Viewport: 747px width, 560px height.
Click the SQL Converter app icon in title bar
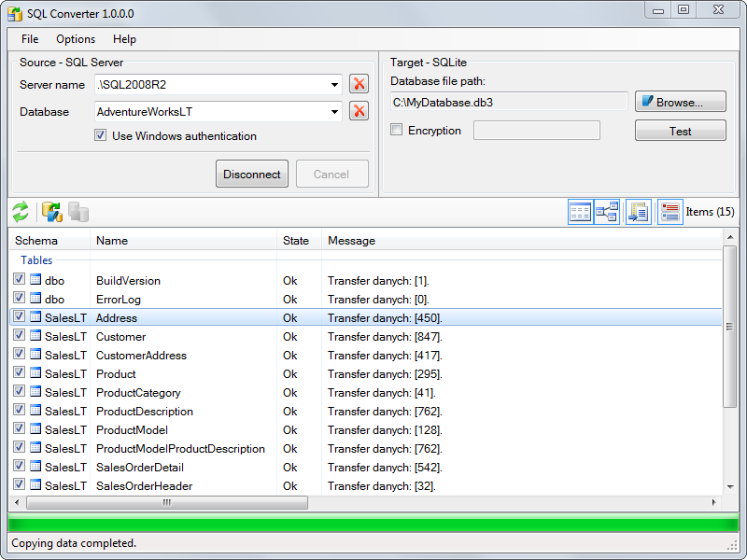pos(15,14)
